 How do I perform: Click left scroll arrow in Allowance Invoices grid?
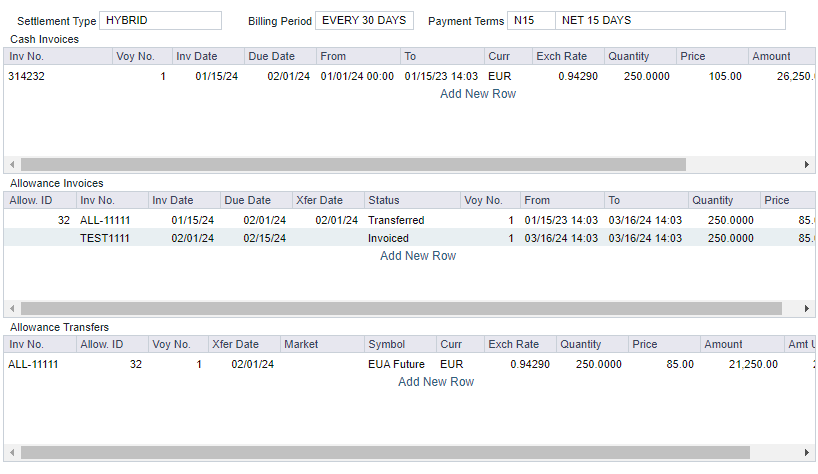tap(11, 309)
